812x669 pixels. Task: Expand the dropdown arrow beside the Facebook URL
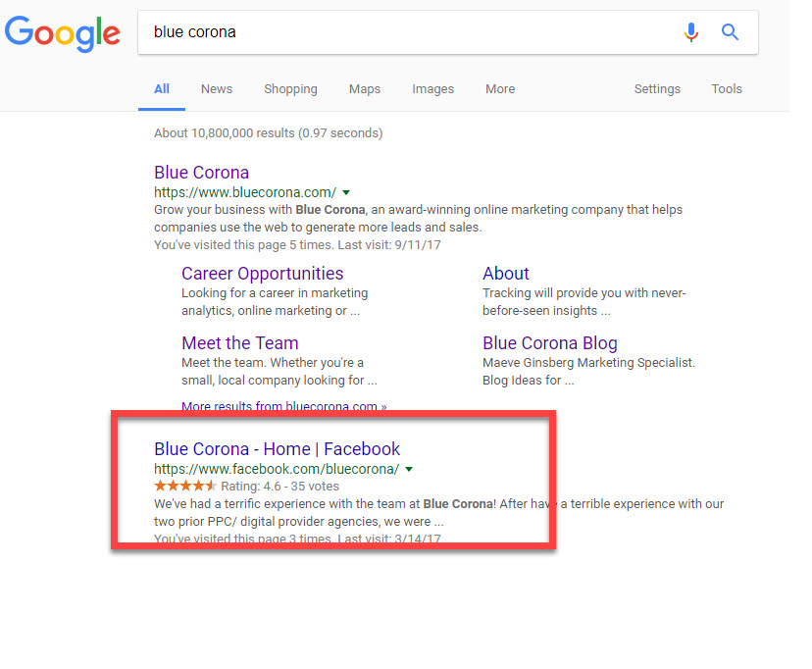click(x=409, y=469)
